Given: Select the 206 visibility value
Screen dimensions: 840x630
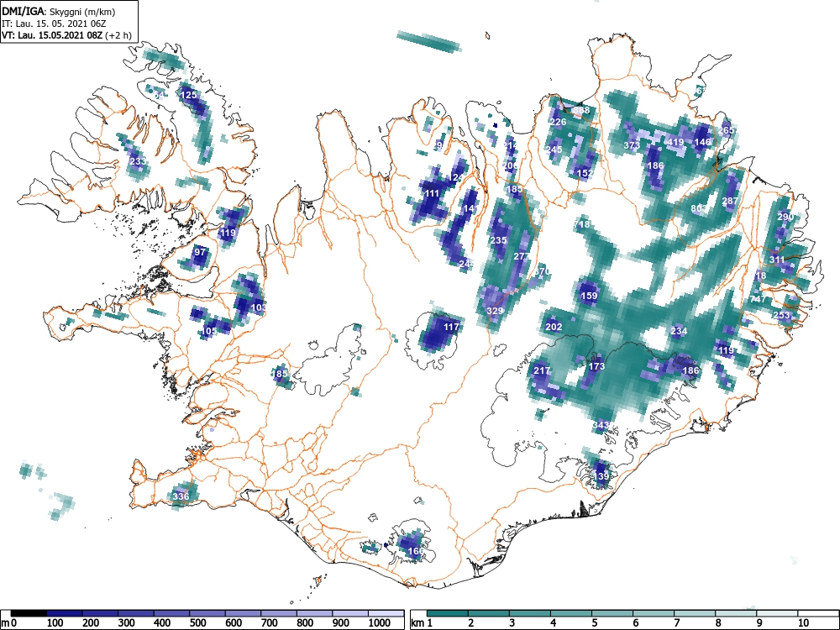Looking at the screenshot, I should [511, 165].
